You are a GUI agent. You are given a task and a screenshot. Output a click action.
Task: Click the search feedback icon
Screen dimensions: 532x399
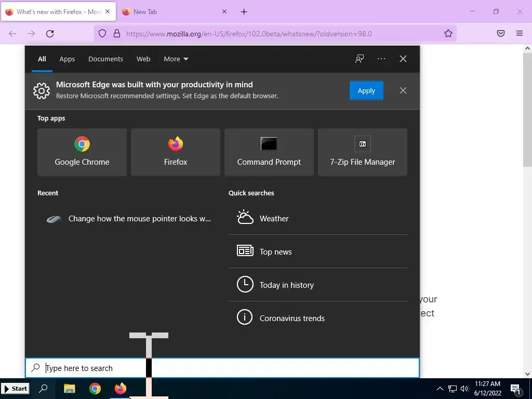360,59
